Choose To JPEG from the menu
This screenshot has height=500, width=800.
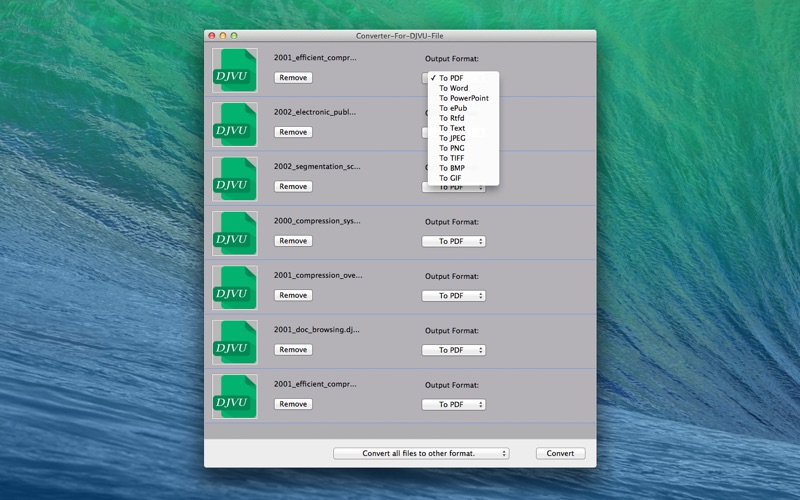coord(463,138)
